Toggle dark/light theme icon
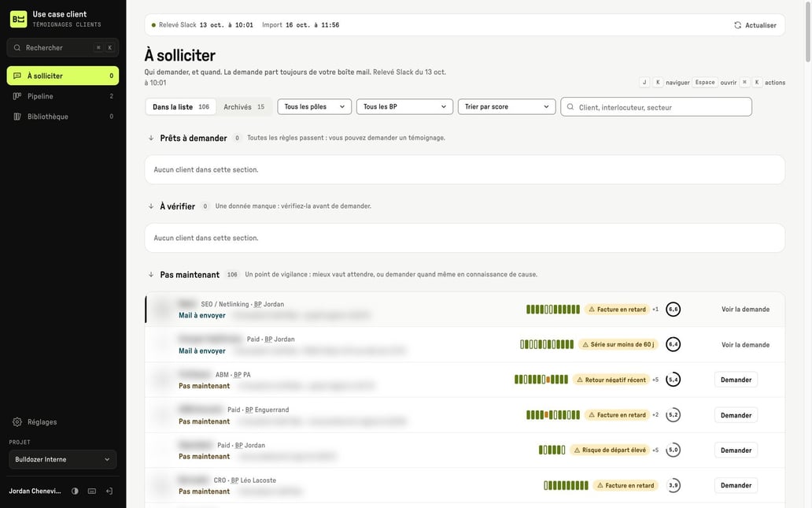 click(x=75, y=491)
